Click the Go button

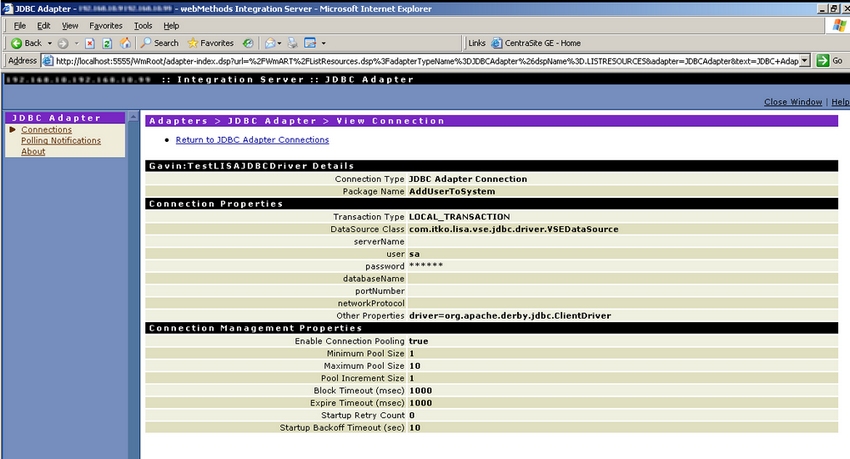pos(830,61)
